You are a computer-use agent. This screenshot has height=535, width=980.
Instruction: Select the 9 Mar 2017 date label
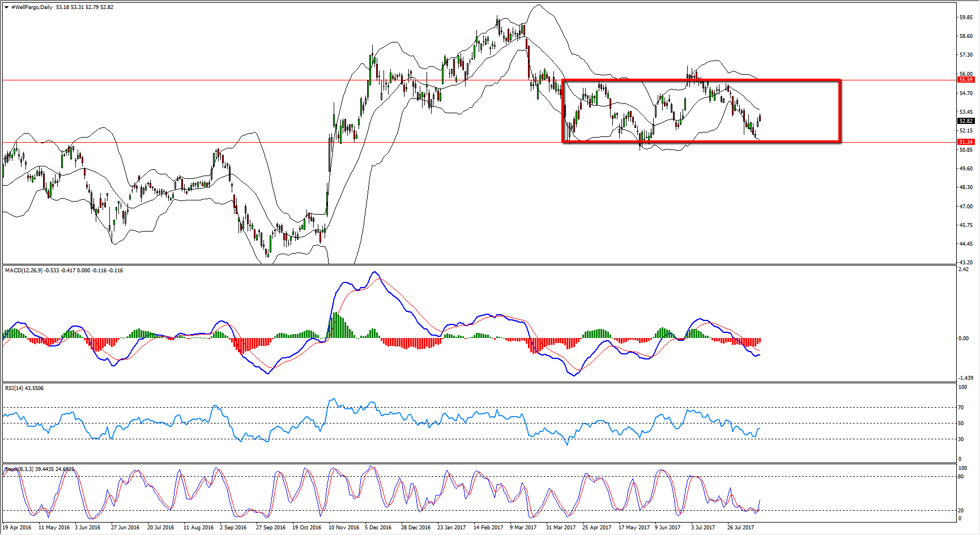point(523,528)
